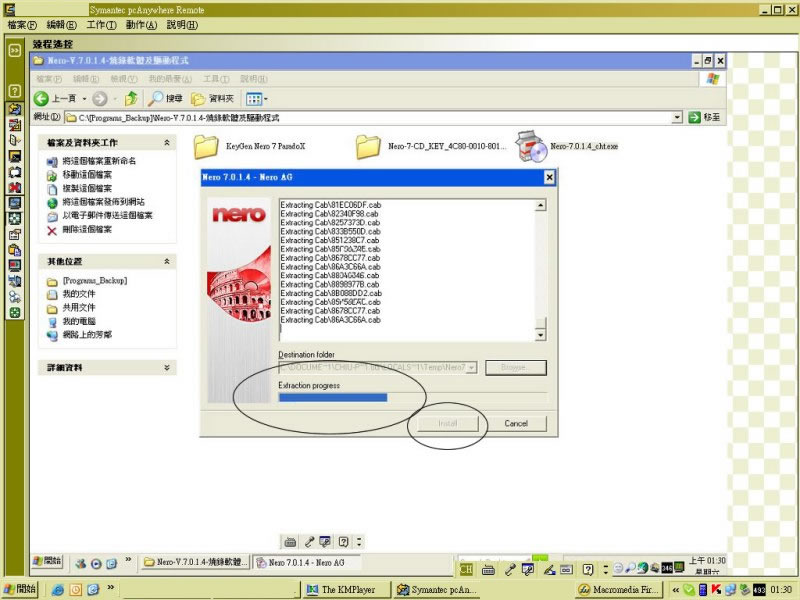
Task: Click the grayed-out Forward arrow in Explorer toolbar
Action: [x=100, y=98]
